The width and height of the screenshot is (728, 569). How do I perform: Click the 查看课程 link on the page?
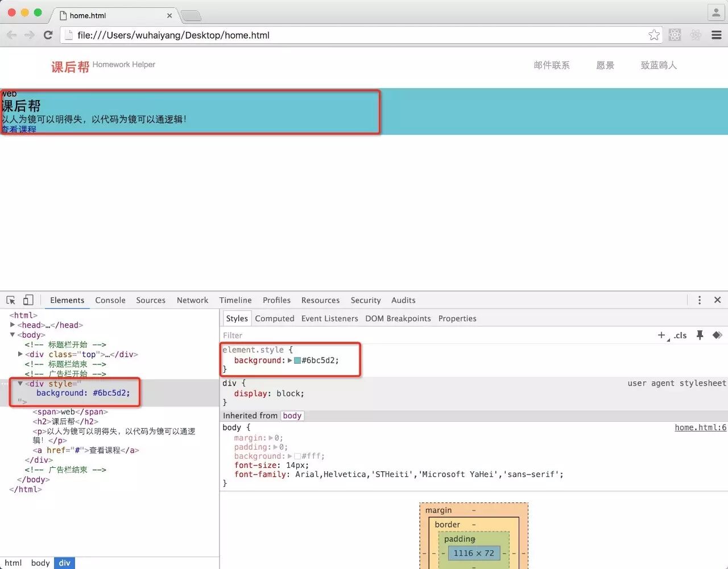pyautogui.click(x=19, y=130)
